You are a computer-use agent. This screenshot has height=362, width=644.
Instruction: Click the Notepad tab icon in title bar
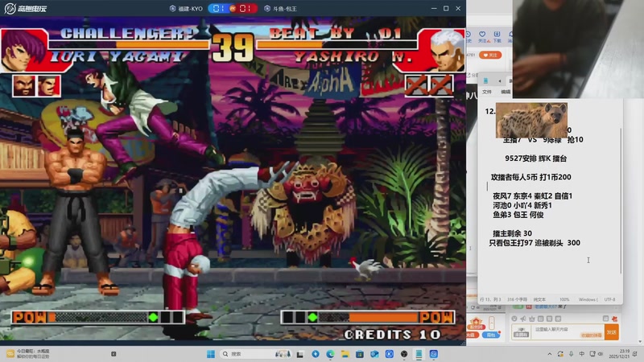[486, 81]
